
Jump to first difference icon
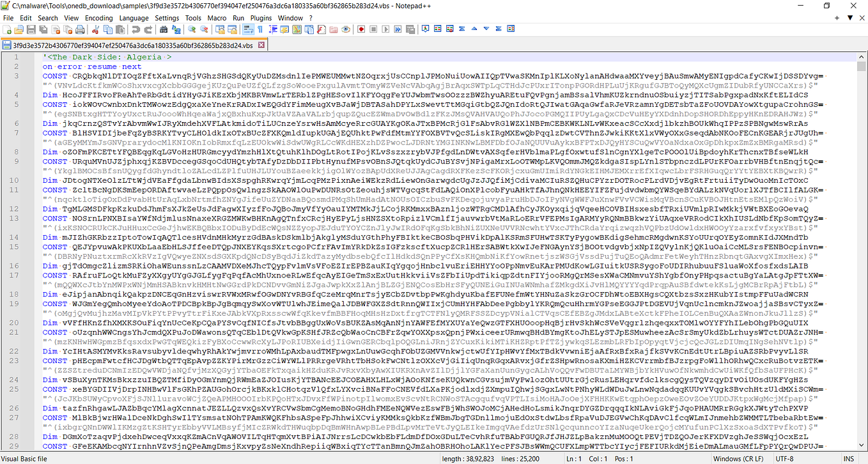(x=462, y=29)
